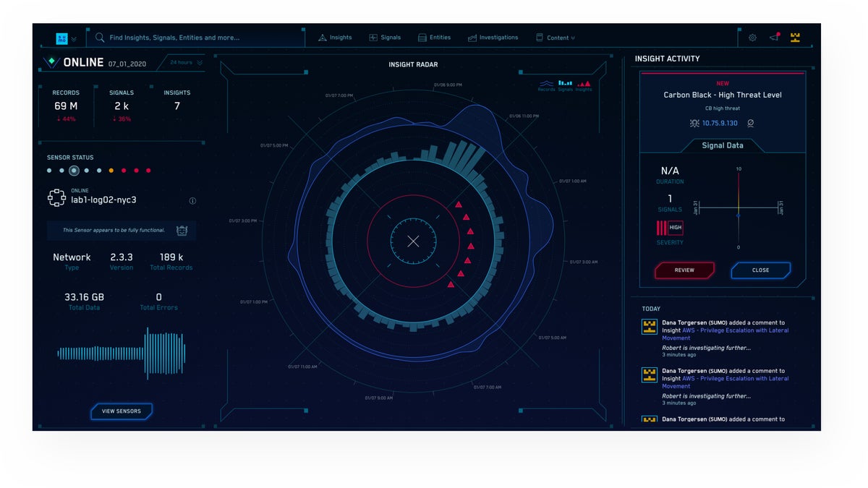The height and width of the screenshot is (488, 868).
Task: Click the avatar on second Today comment
Action: click(650, 375)
